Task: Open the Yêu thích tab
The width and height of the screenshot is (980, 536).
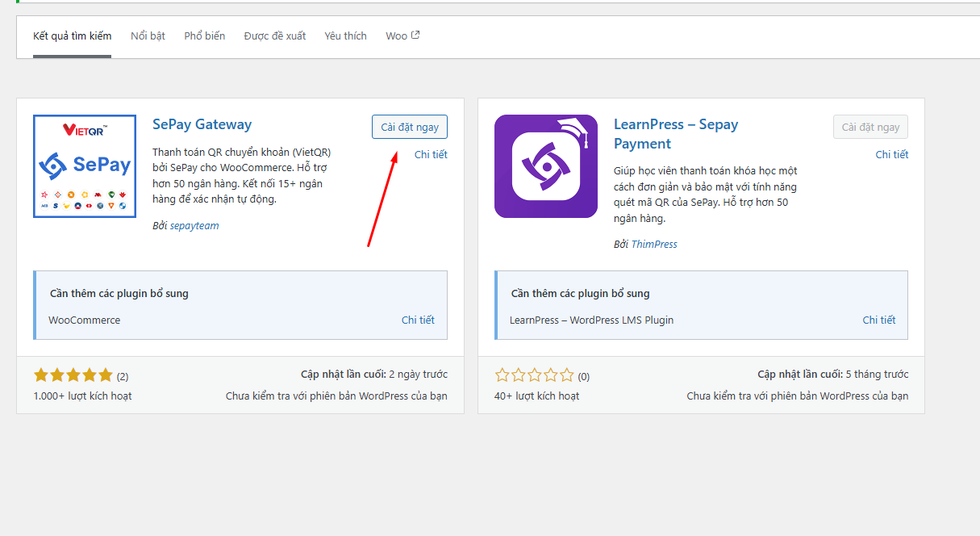Action: [345, 36]
